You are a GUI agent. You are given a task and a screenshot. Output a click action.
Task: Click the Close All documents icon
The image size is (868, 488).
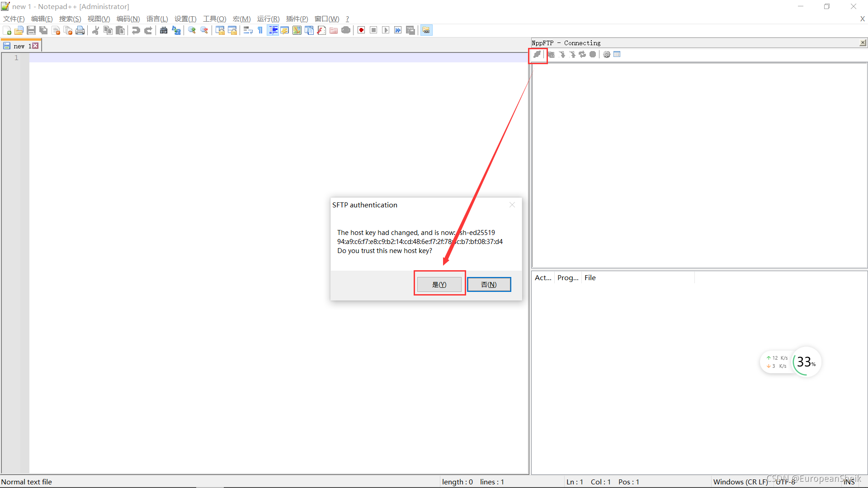pyautogui.click(x=68, y=30)
